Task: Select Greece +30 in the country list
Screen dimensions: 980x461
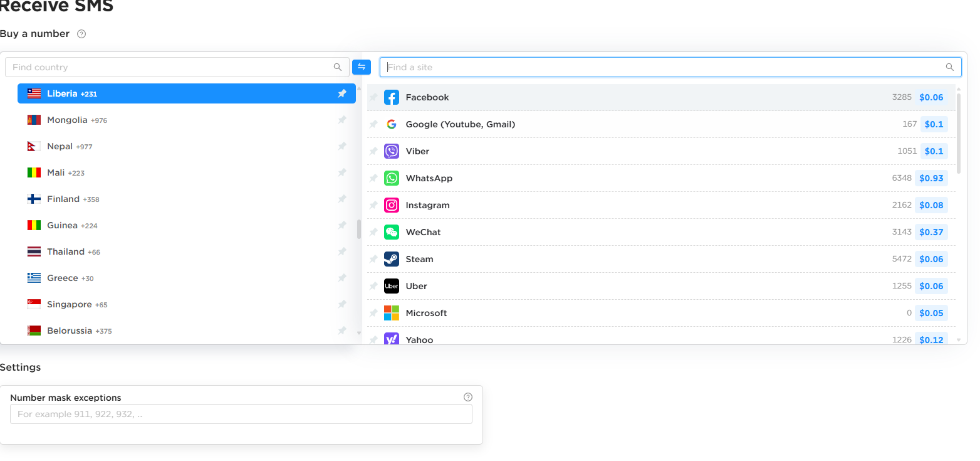Action: 187,278
